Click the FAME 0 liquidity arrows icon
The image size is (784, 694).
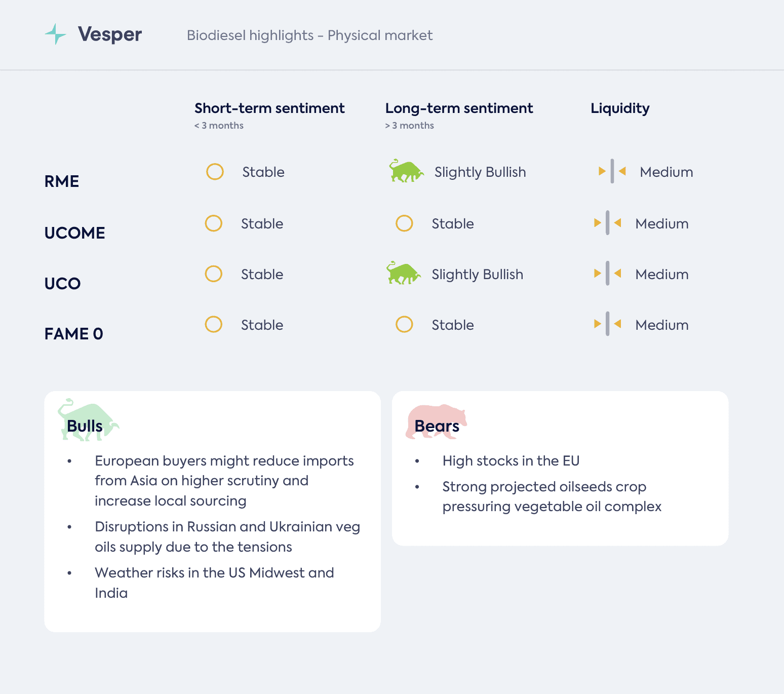tap(608, 324)
